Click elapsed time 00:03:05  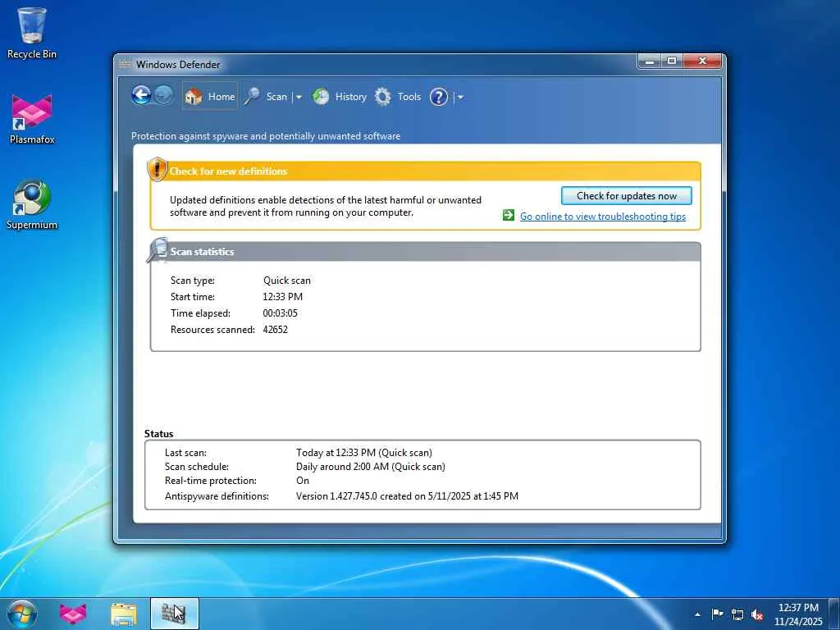click(x=280, y=313)
